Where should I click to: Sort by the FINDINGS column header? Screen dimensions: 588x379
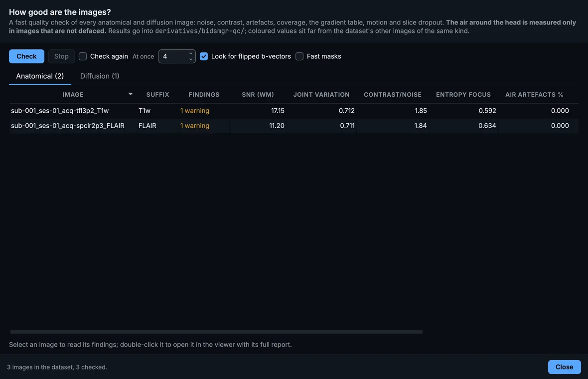pyautogui.click(x=204, y=95)
